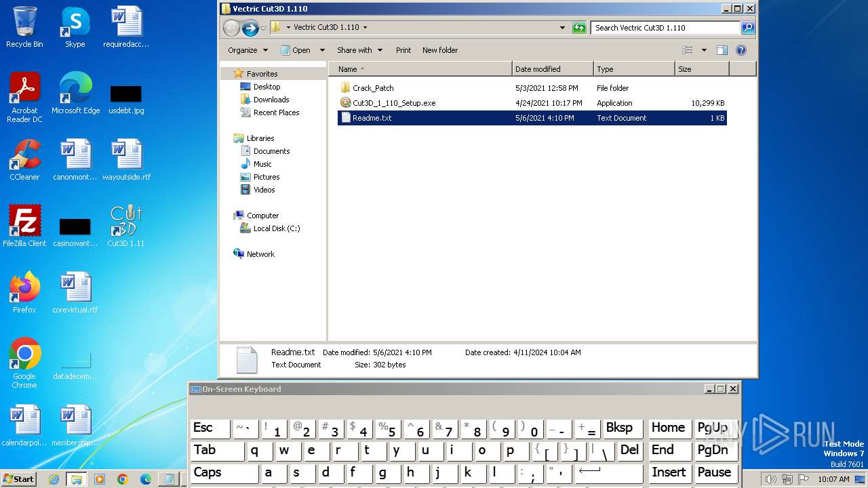
Task: Click the Explorer Back navigation button
Action: pos(231,28)
